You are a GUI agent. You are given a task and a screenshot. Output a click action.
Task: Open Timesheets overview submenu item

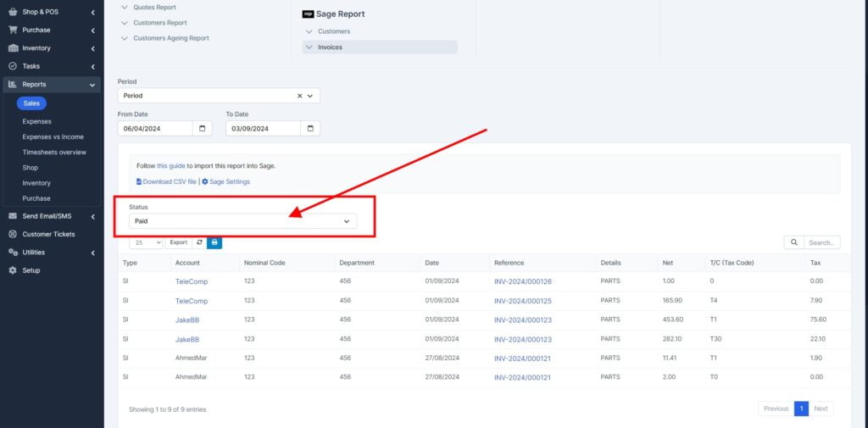point(54,153)
